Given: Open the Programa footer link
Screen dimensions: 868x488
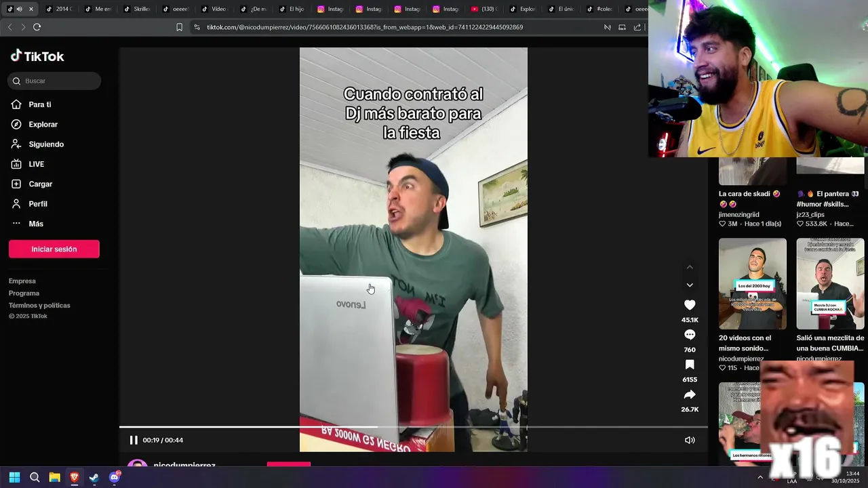Looking at the screenshot, I should [24, 293].
